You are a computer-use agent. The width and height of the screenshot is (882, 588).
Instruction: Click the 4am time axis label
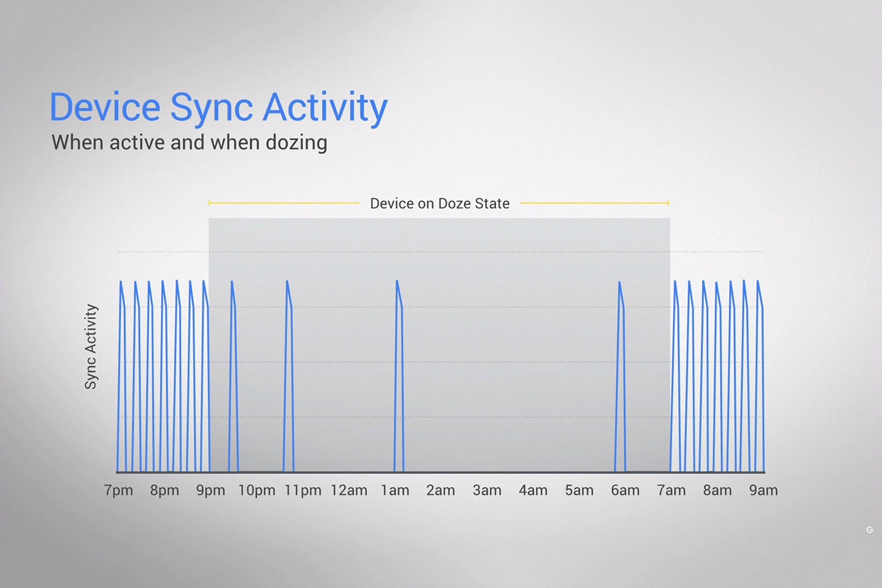click(533, 490)
